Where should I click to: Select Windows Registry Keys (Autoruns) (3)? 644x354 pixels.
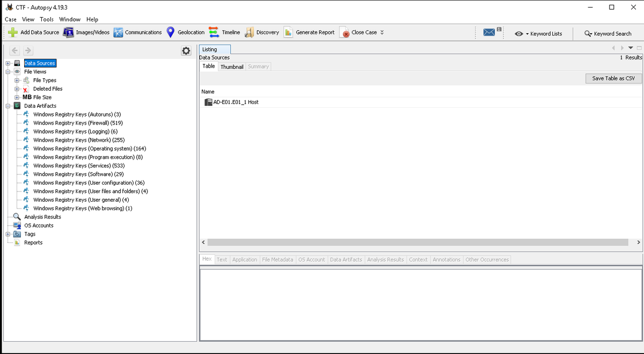(77, 114)
